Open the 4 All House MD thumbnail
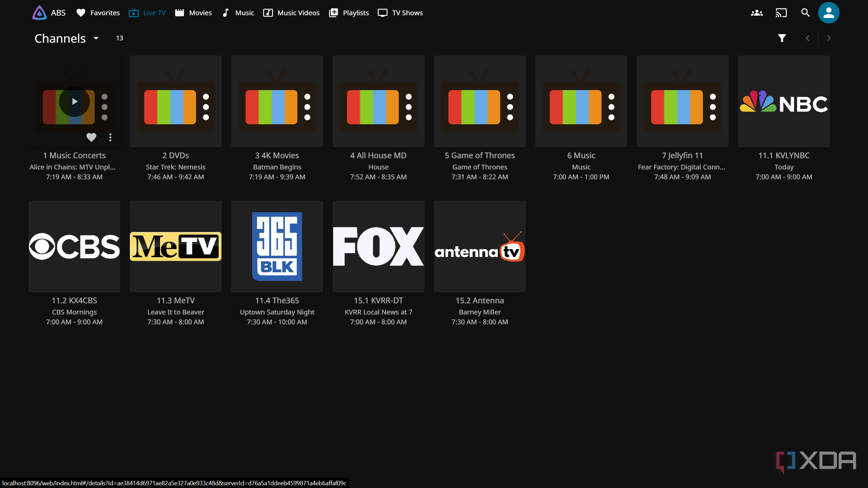This screenshot has height=488, width=868. click(x=378, y=101)
